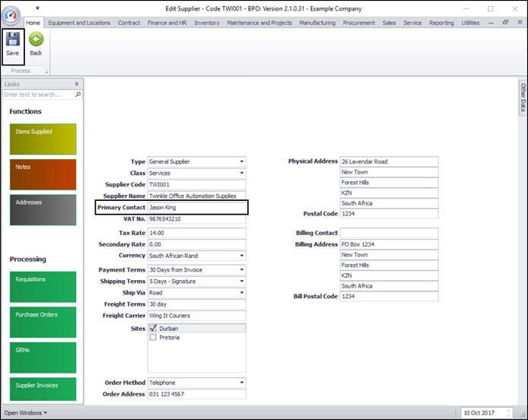Pin the Links panel
The height and width of the screenshot is (420, 528).
[76, 84]
